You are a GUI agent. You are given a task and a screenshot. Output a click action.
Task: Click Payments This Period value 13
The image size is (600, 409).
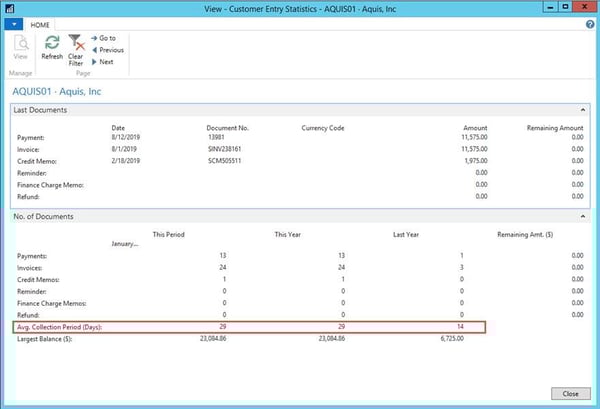click(223, 255)
